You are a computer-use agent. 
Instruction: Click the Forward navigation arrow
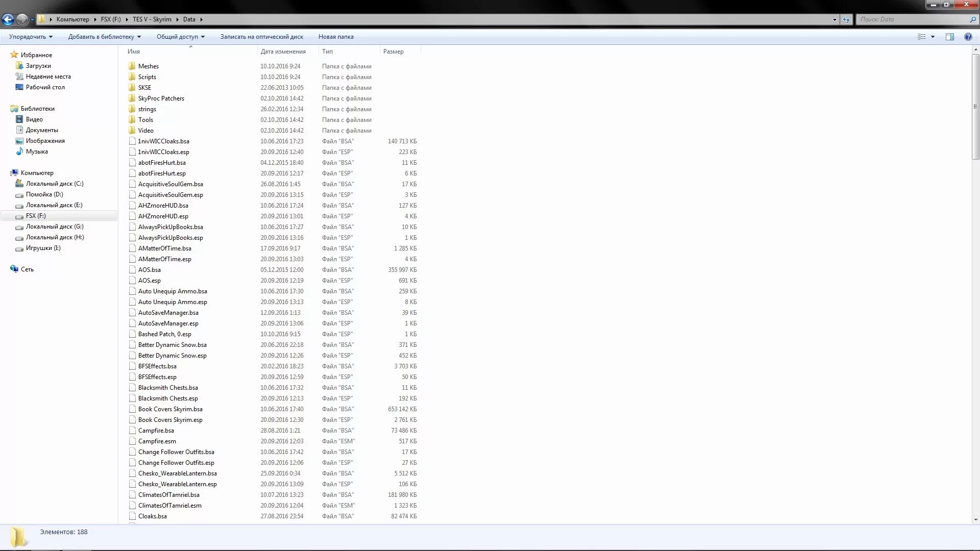point(22,19)
